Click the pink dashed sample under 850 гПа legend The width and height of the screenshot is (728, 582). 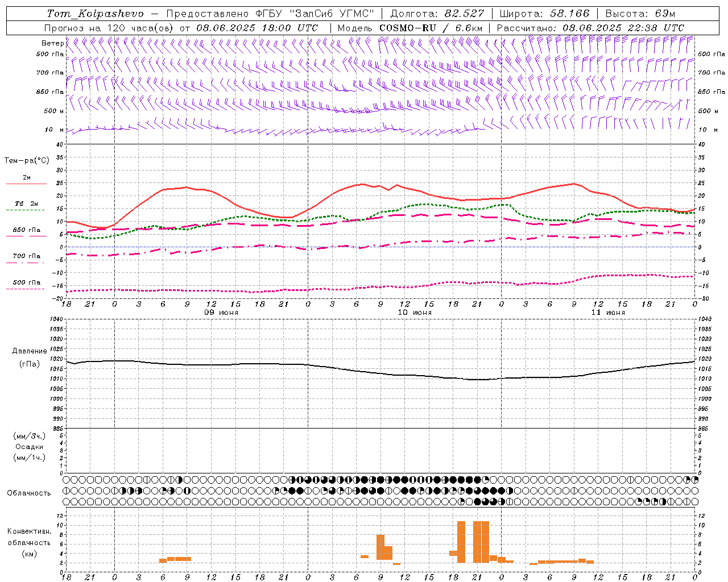[x=26, y=236]
